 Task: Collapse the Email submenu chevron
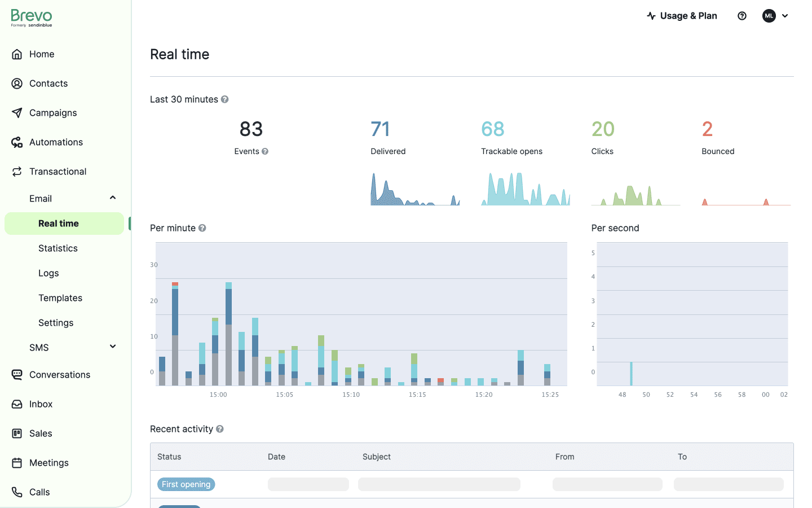(112, 198)
